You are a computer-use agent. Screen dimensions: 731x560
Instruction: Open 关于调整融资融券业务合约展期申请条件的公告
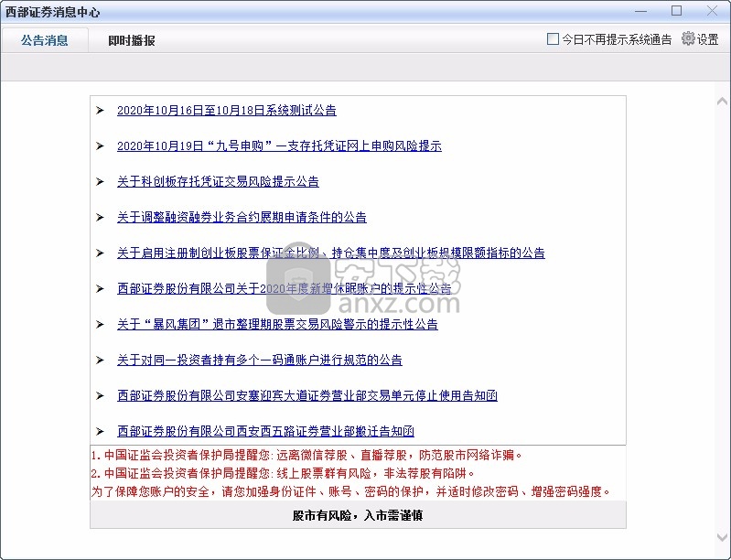242,217
